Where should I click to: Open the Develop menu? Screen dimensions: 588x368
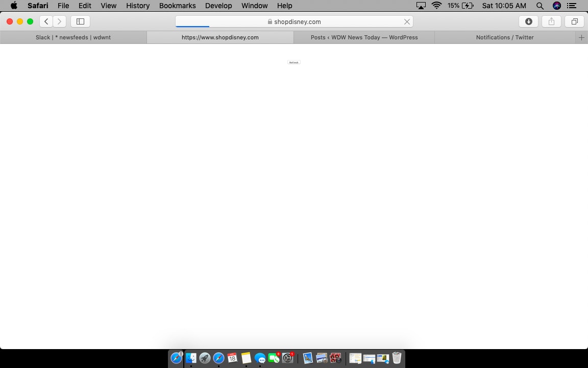coord(218,6)
